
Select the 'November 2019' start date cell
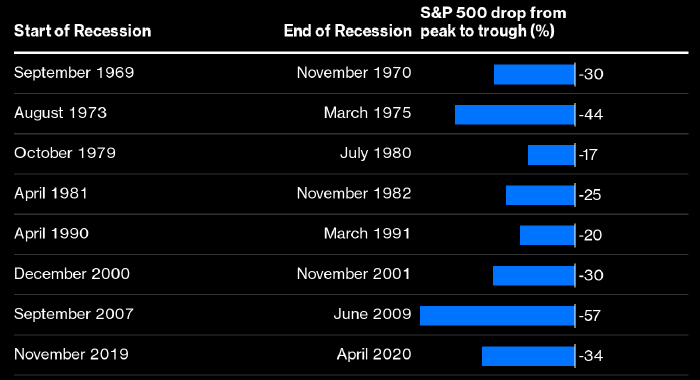(x=71, y=354)
